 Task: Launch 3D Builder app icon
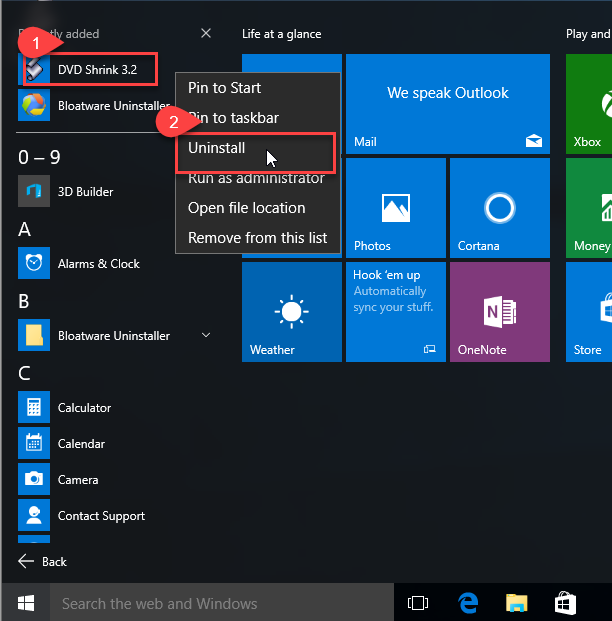34,191
